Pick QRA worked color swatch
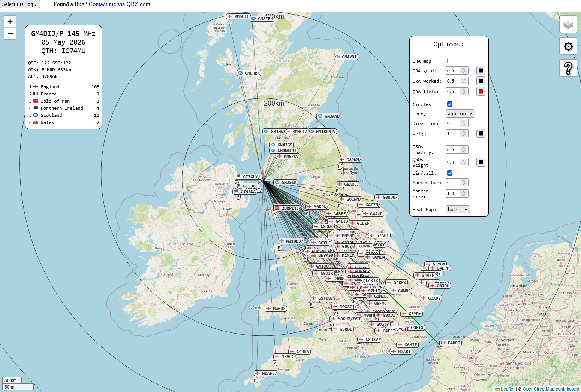The image size is (581, 392). pyautogui.click(x=481, y=81)
